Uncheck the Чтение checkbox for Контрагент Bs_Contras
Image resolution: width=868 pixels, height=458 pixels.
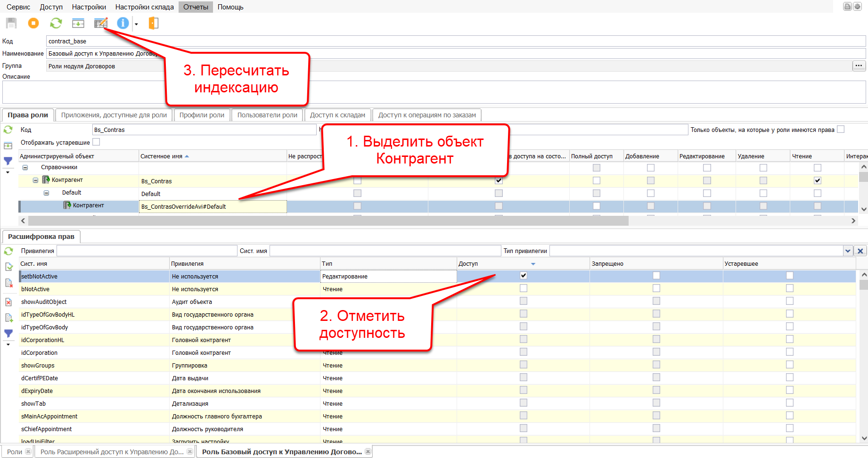click(x=817, y=180)
